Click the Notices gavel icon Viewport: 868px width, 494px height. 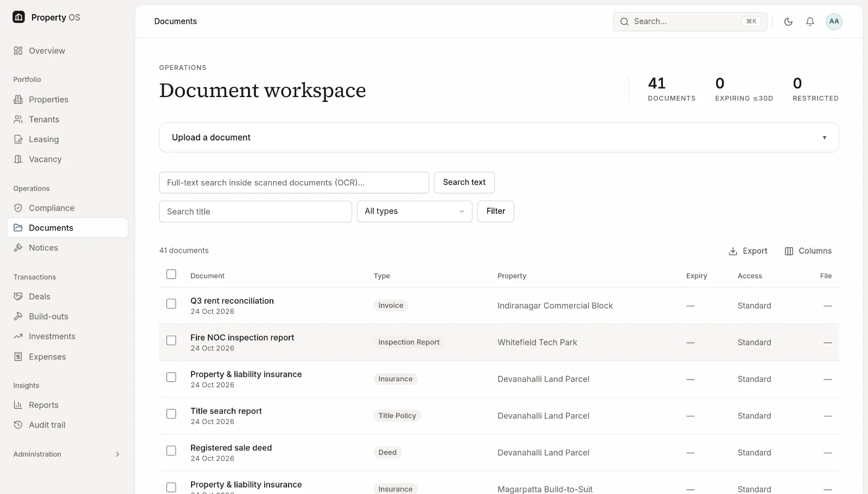coord(18,247)
